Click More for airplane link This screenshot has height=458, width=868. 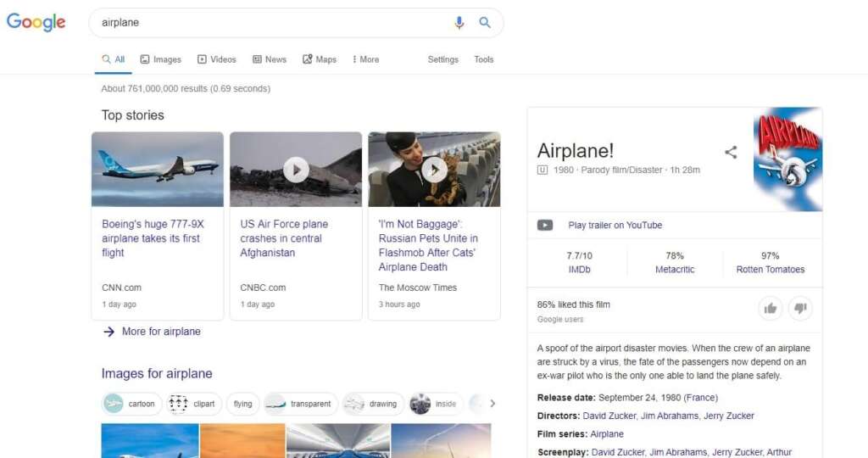coord(161,332)
